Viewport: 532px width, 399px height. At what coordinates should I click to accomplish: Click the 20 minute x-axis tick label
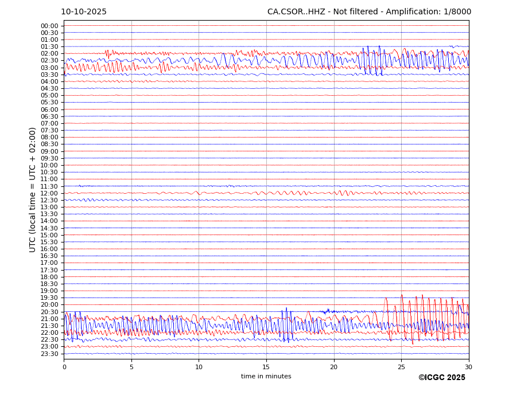point(334,367)
